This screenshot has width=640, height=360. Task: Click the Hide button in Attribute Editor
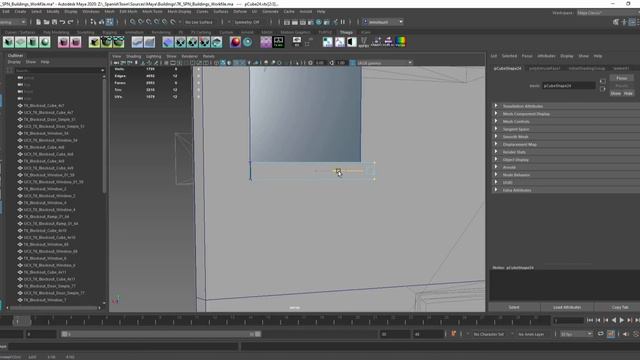tap(628, 93)
